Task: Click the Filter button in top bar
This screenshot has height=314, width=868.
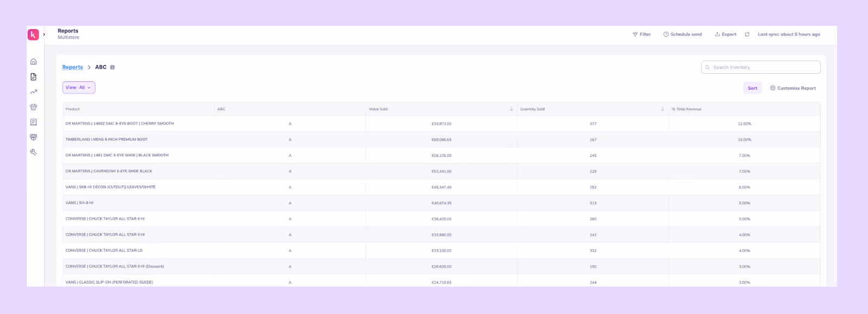Action: [x=642, y=34]
